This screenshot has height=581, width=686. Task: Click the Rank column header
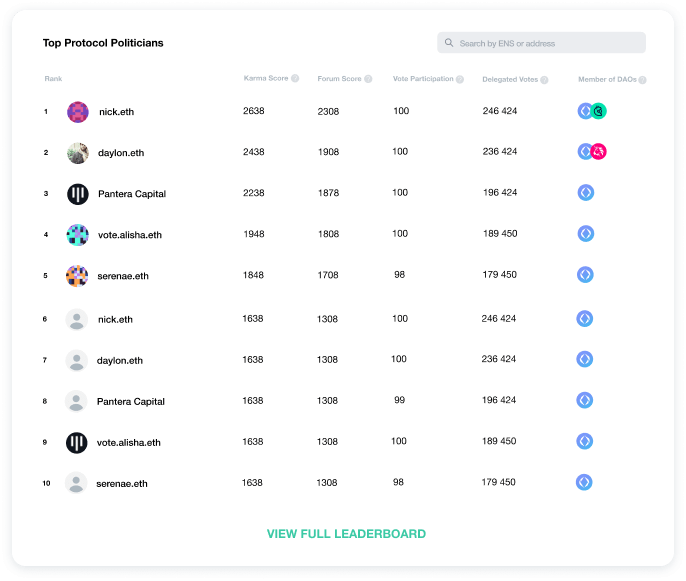[x=53, y=79]
